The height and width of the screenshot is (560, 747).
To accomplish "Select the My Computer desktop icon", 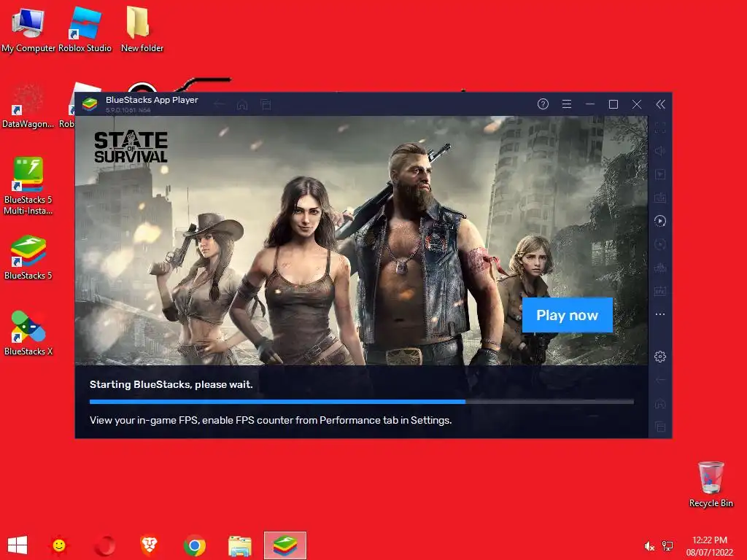I will point(28,29).
